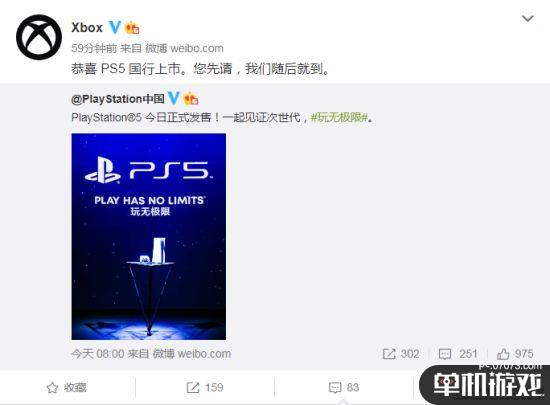550x405 pixels.
Task: Open the Xbox account name link
Action: tap(87, 27)
